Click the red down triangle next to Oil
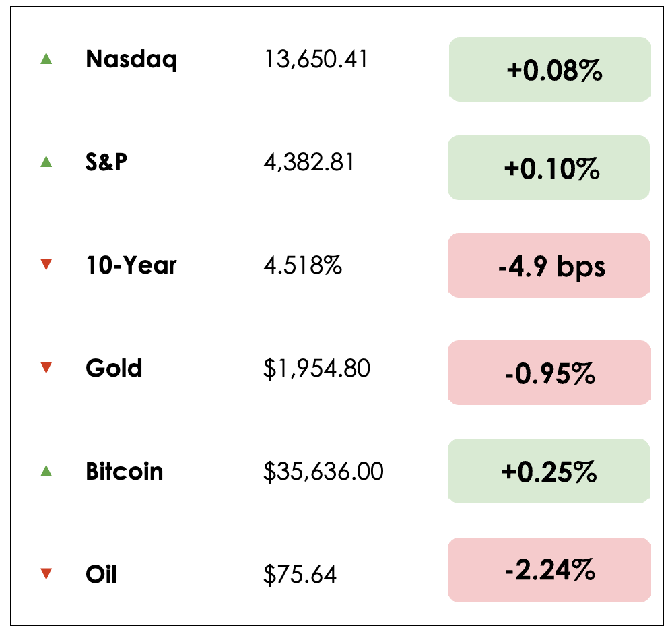The height and width of the screenshot is (636, 672). pos(46,574)
